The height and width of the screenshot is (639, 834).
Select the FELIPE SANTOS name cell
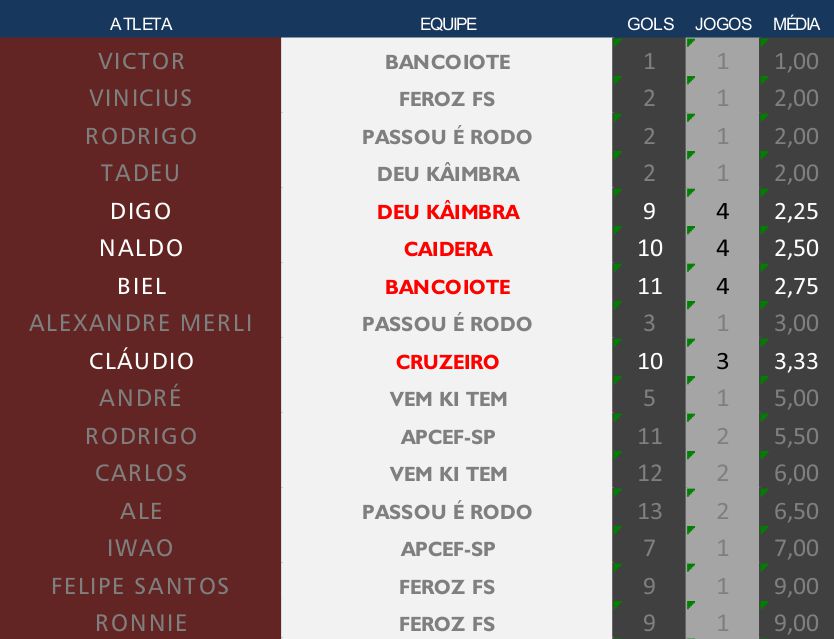(x=141, y=586)
